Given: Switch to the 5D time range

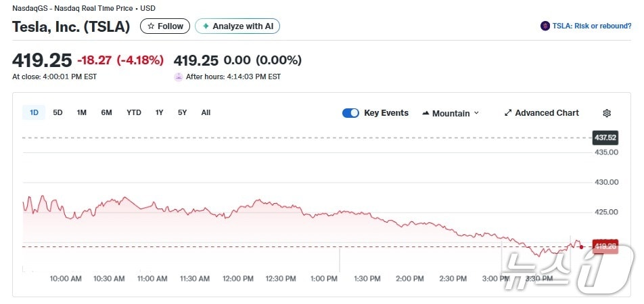Looking at the screenshot, I should 57,112.
